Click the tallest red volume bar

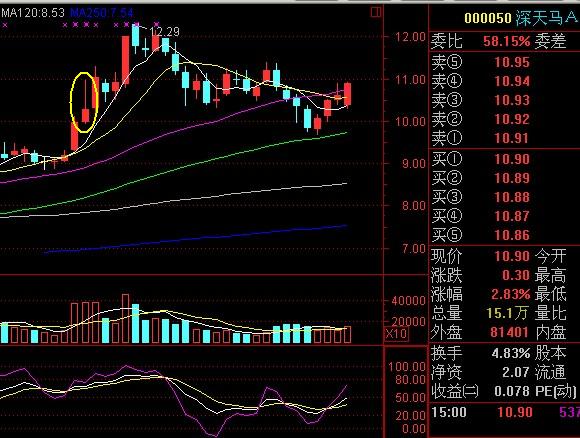(x=125, y=319)
